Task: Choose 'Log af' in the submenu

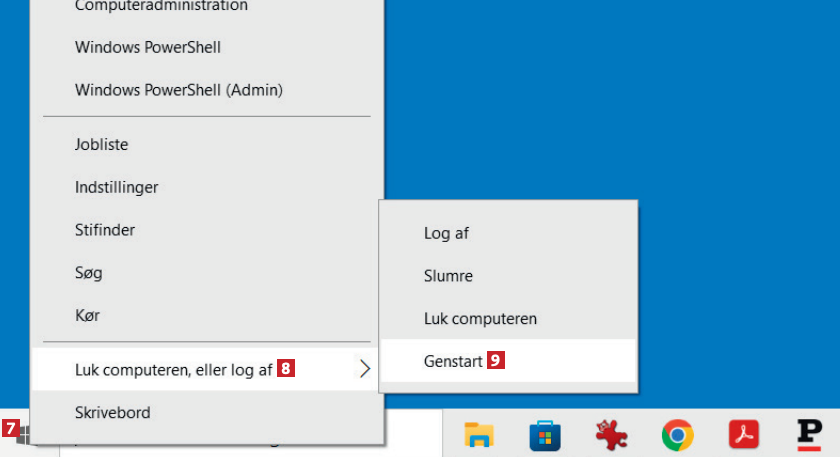Action: pos(446,233)
